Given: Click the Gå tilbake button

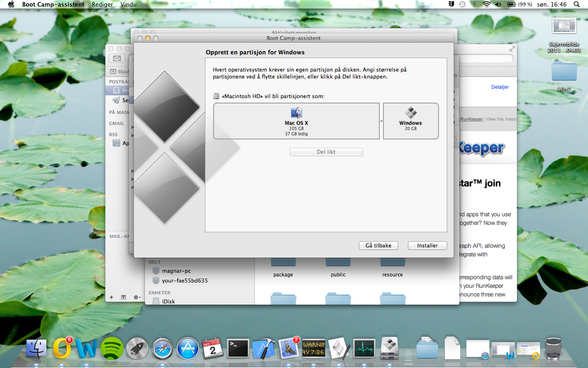Looking at the screenshot, I should coord(379,245).
